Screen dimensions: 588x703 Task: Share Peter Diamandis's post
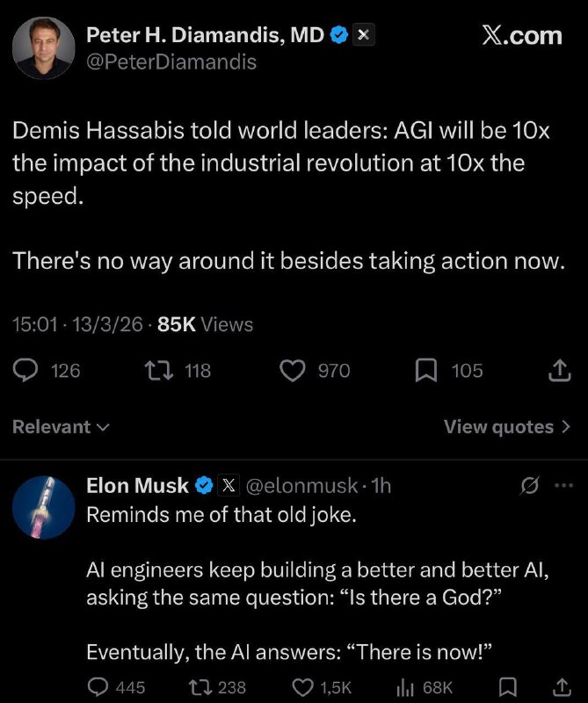pos(558,371)
